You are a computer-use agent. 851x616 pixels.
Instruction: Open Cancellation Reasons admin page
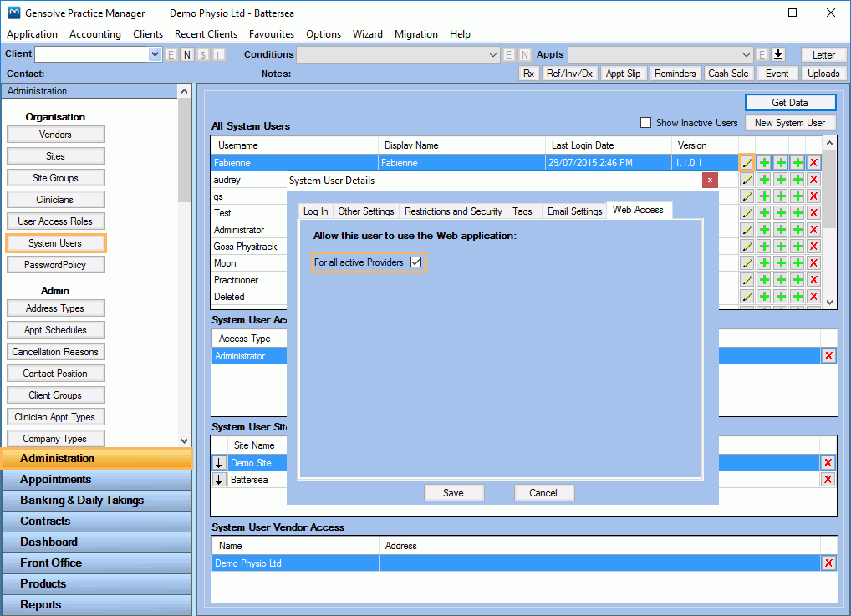coord(55,352)
